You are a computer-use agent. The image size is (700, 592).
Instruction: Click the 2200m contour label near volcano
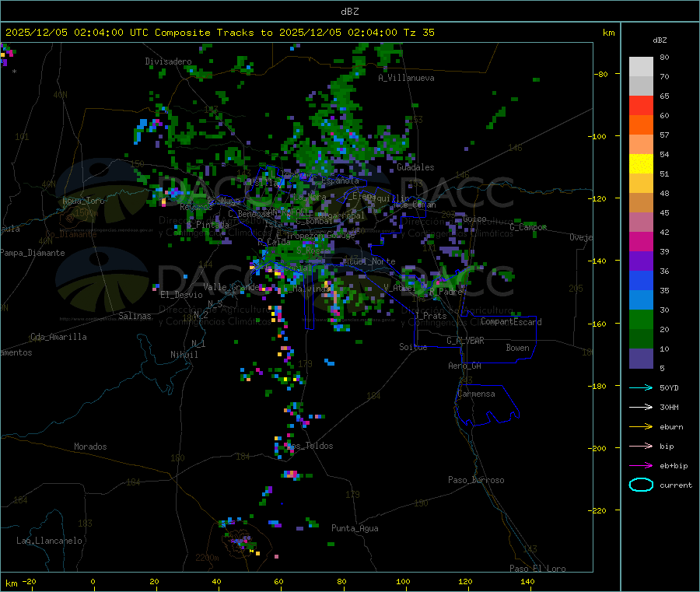207,558
